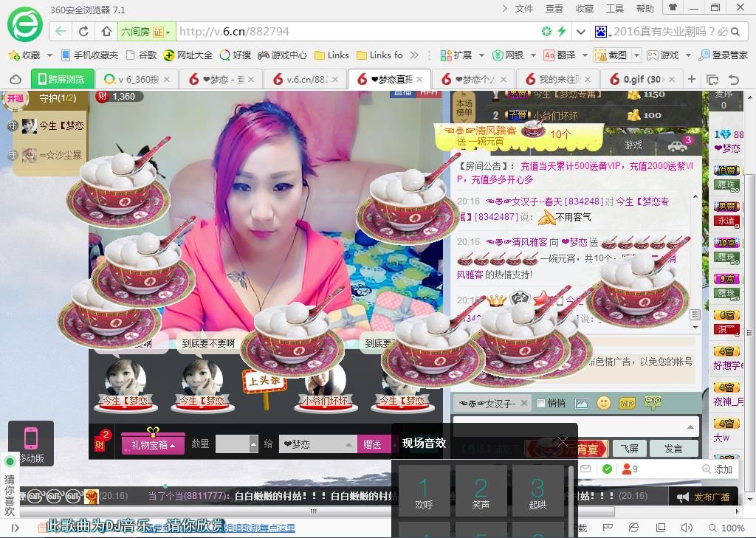Open the Links bookmark folder
Viewport: 756px width, 538px height.
click(331, 55)
